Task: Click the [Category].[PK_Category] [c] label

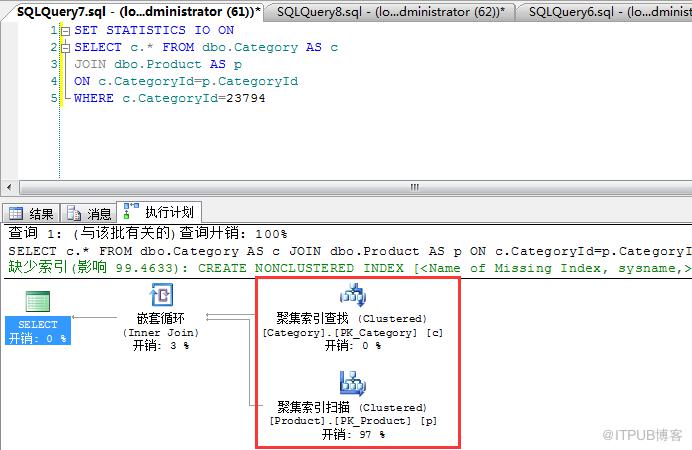Action: tap(353, 333)
